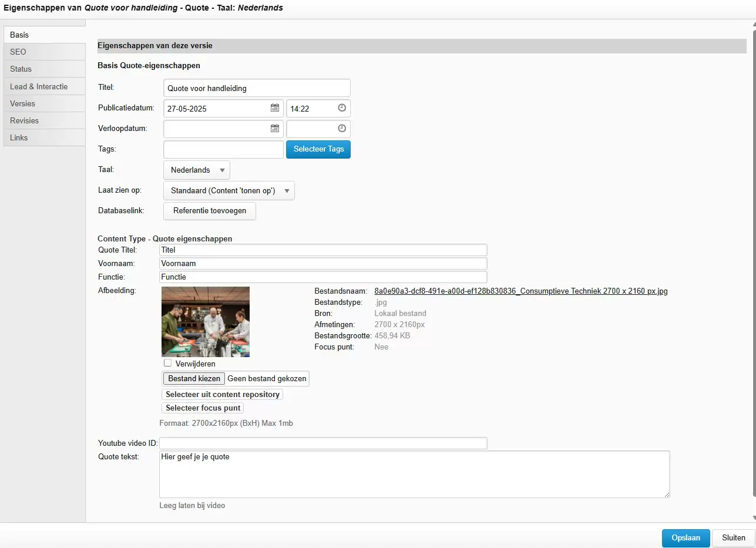This screenshot has width=756, height=548.
Task: Click the 'Leeg laten bij video' hint
Action: tap(192, 505)
